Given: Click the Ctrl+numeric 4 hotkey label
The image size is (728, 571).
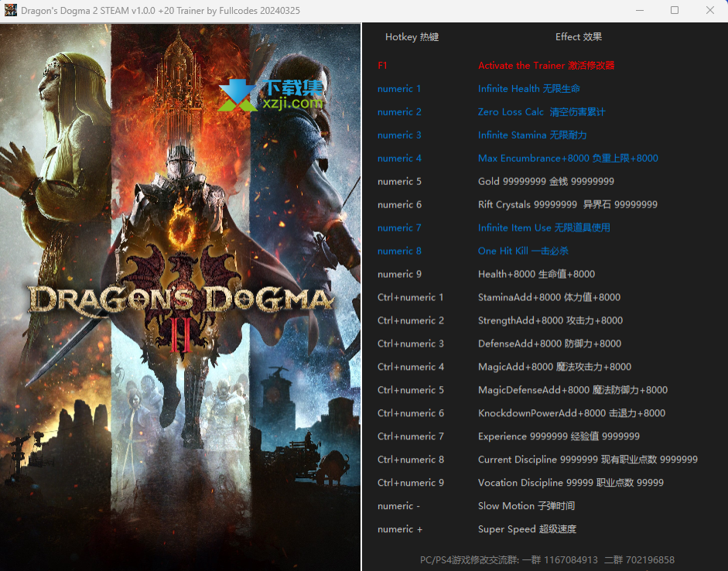Looking at the screenshot, I should 411,368.
